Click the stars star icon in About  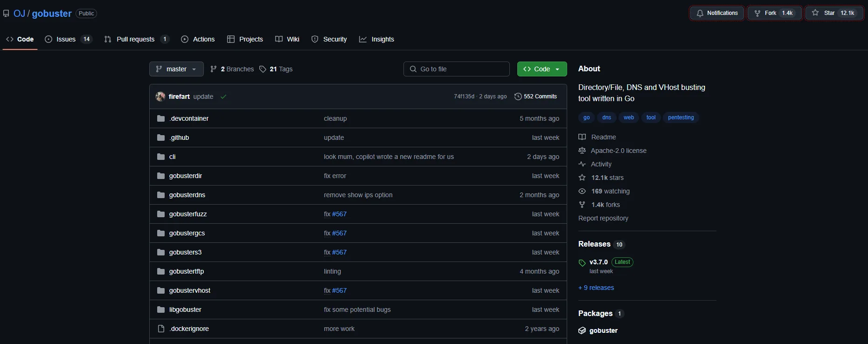coord(582,178)
